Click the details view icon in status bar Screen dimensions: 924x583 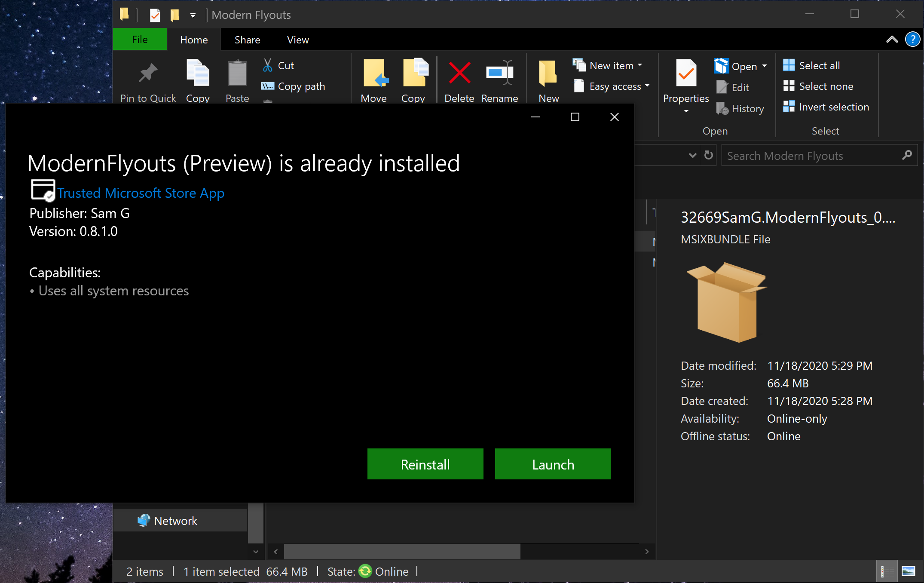(x=886, y=571)
